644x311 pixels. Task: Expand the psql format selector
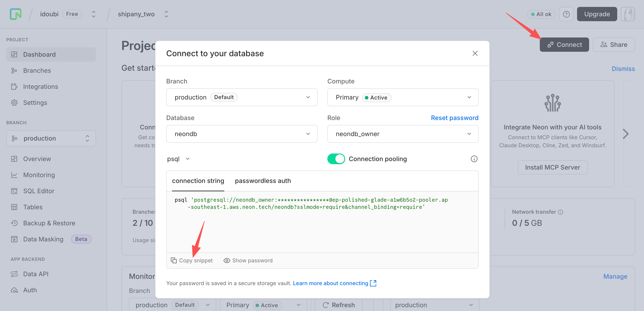point(178,159)
